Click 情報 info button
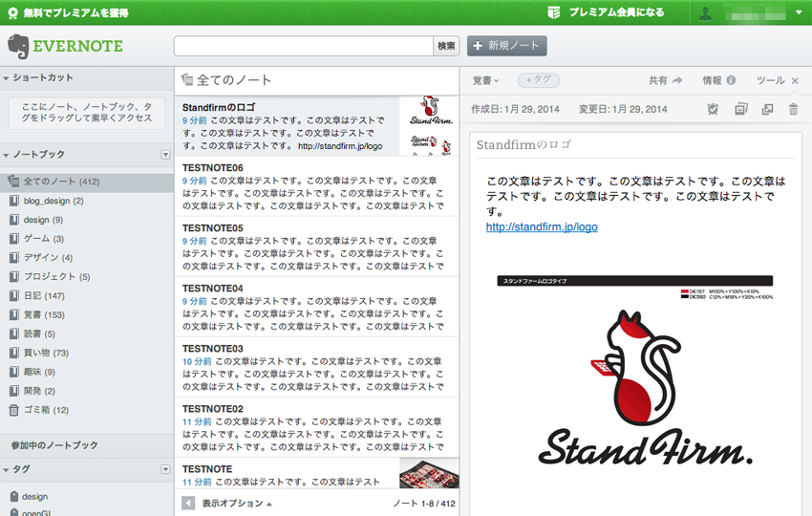The width and height of the screenshot is (812, 516). click(718, 80)
